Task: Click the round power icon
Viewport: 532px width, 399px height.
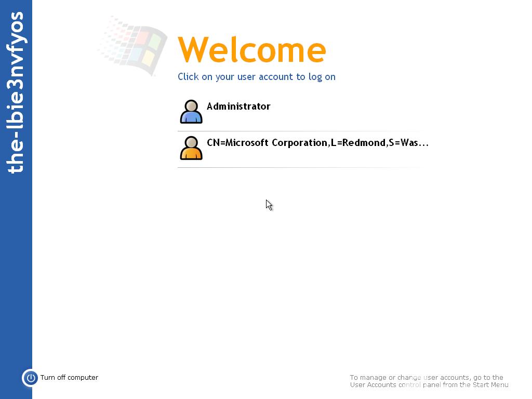Action: click(x=31, y=378)
